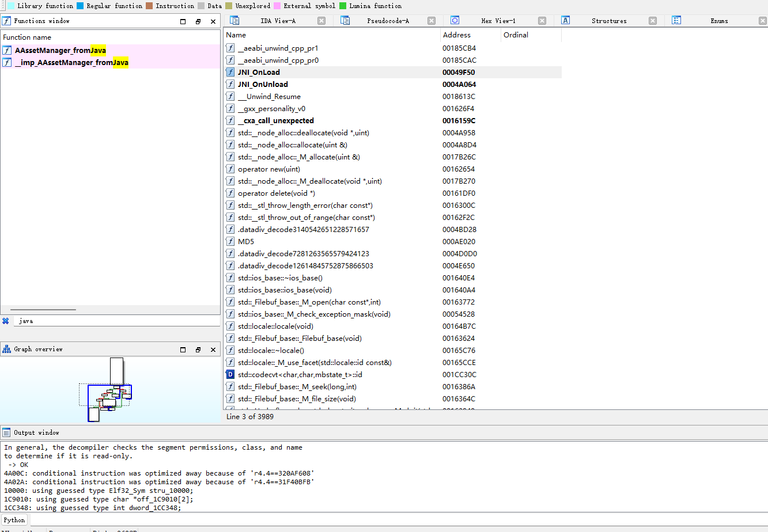Close the Pseudocode-A tab
768x532 pixels.
pyautogui.click(x=432, y=21)
